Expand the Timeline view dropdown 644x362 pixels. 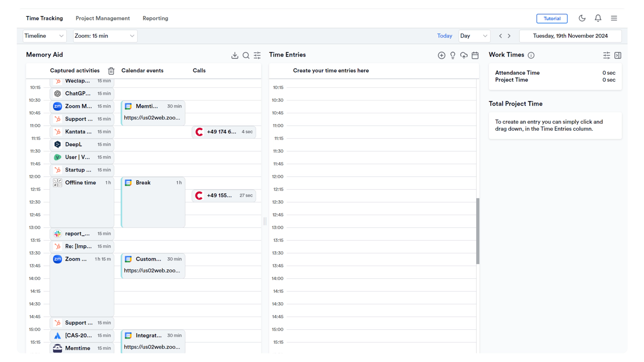coord(44,36)
